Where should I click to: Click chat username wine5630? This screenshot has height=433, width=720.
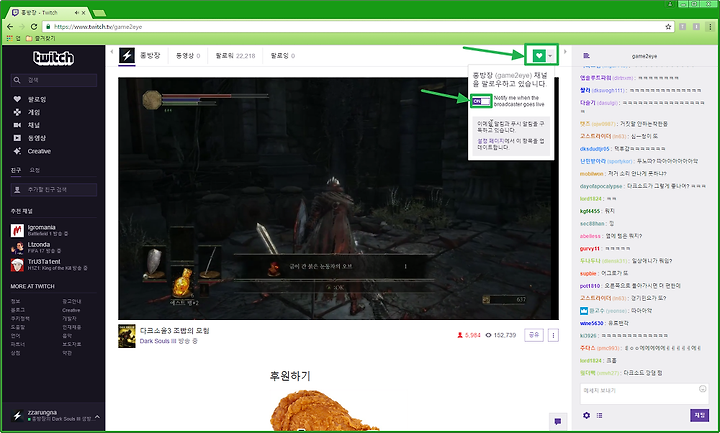[x=591, y=323]
